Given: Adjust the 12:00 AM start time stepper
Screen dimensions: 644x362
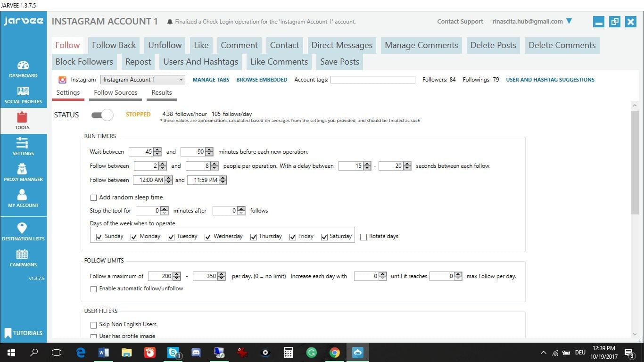Looking at the screenshot, I should (x=169, y=180).
